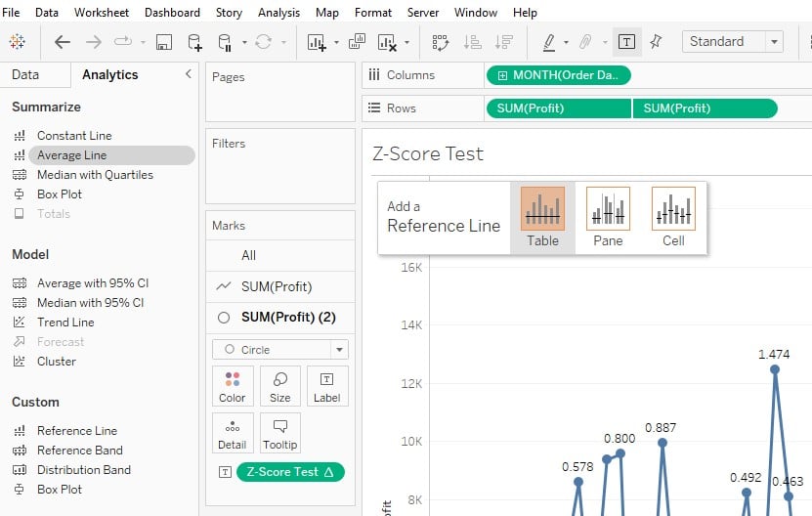This screenshot has width=812, height=516.
Task: Open the dropdown arrow beside Pause Auto Updates
Action: tap(244, 42)
